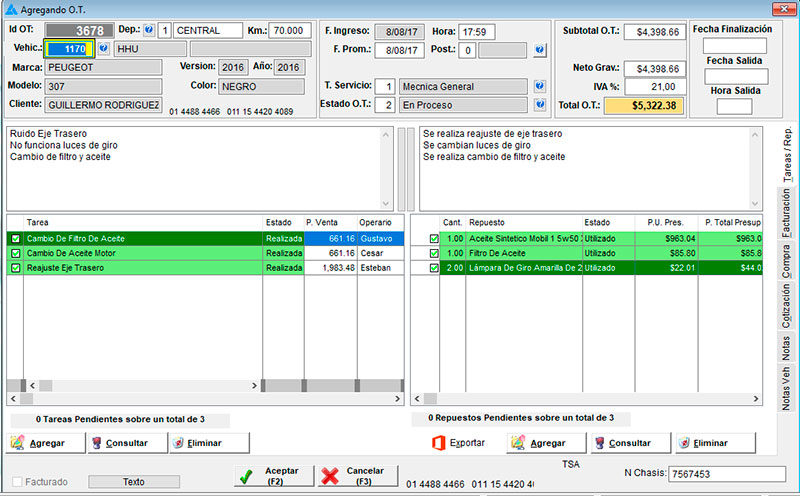Open the Notas Veh side tab

click(x=786, y=389)
